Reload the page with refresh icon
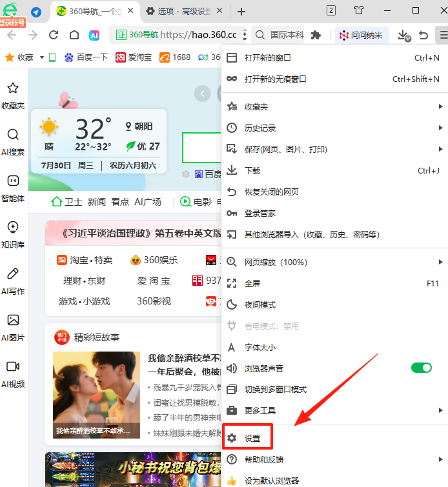The image size is (448, 487). click(x=54, y=35)
